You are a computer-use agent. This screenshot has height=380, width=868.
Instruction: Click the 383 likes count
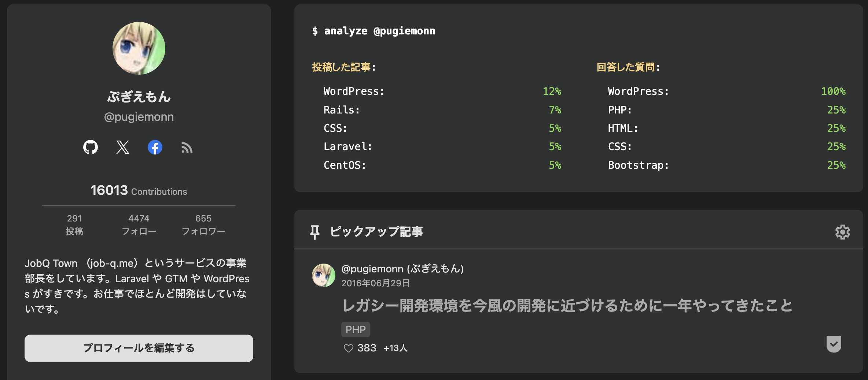(366, 348)
